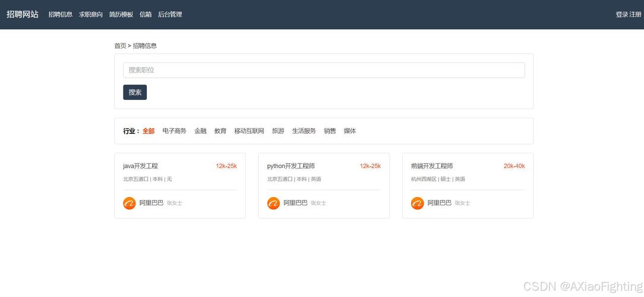The width and height of the screenshot is (644, 297).
Task: Open the 求职意向 navigation menu item
Action: pos(91,14)
